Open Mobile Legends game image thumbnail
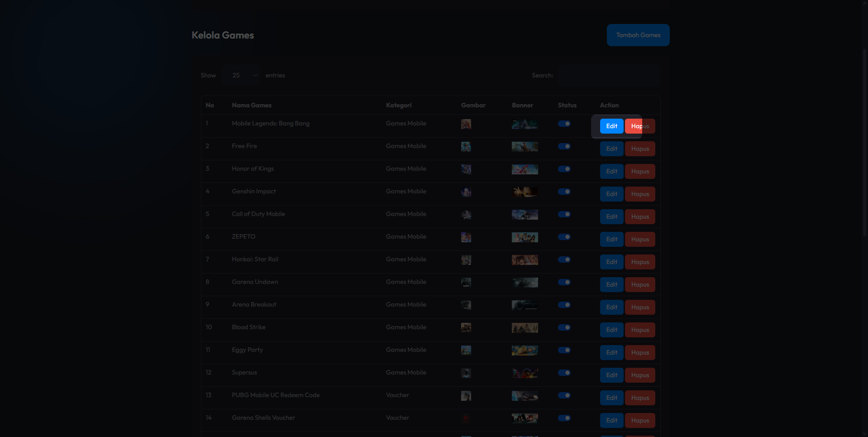868x437 pixels. [466, 124]
